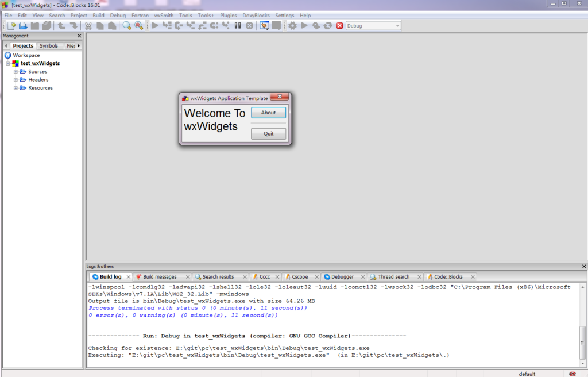Click the Stop debugger icon
This screenshot has height=377, width=588.
[249, 25]
